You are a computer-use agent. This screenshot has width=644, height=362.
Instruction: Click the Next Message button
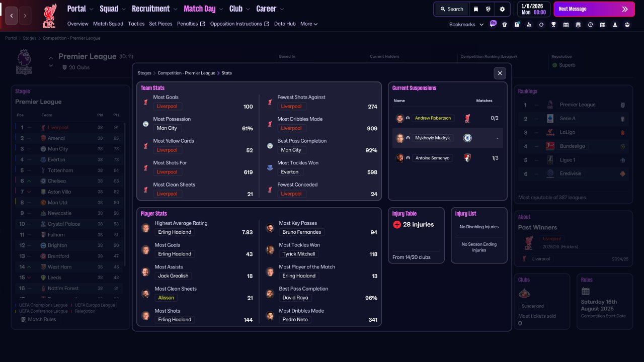click(x=593, y=9)
